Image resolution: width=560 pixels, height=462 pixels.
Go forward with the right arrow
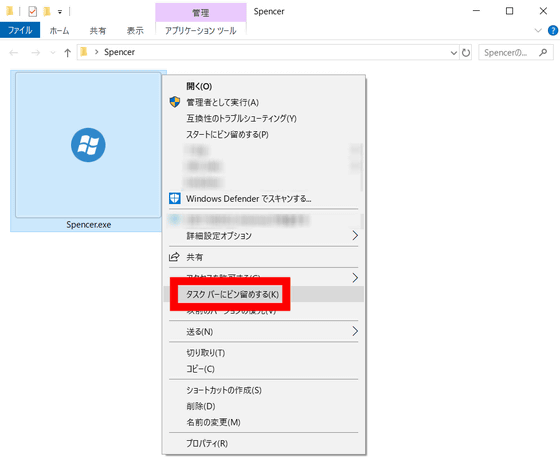pos(36,53)
